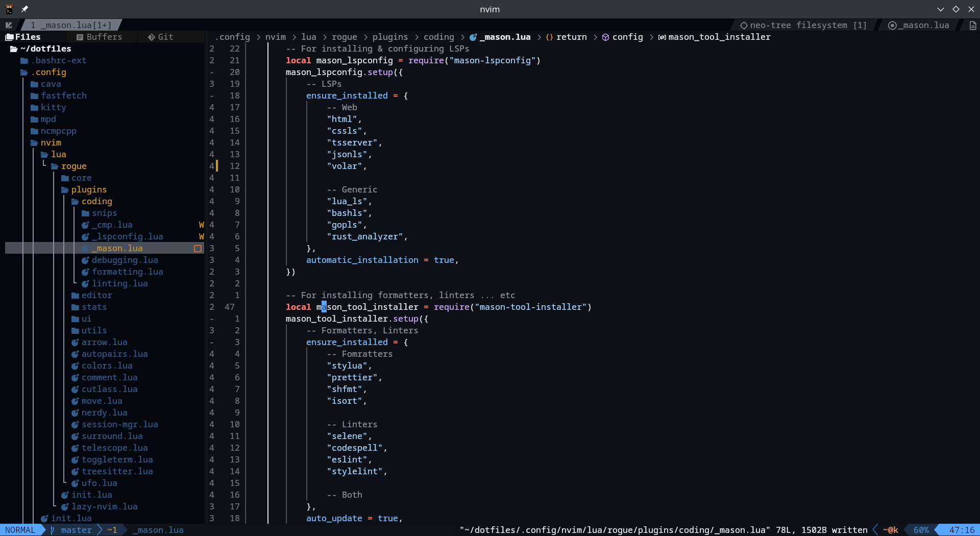Image resolution: width=980 pixels, height=536 pixels.
Task: Place cursor on "tsserver" string in editor
Action: click(352, 143)
